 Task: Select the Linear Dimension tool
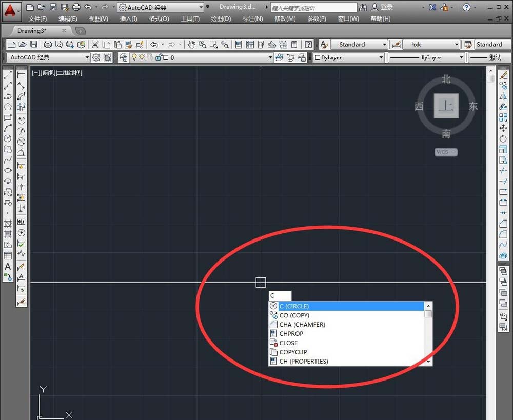(x=22, y=75)
